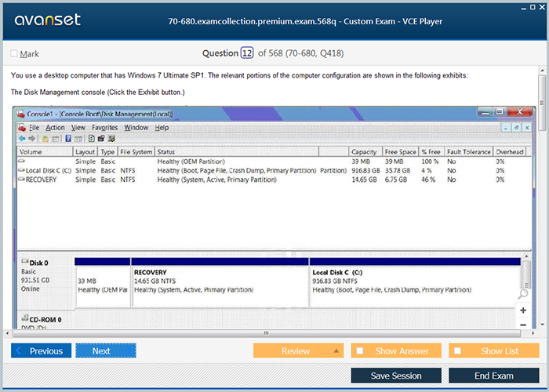Click the % Free column header
The image size is (549, 392).
[x=431, y=152]
